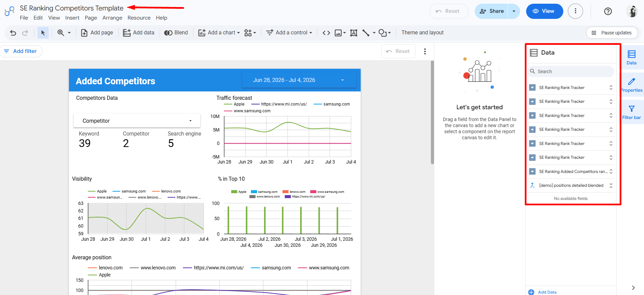Click the zoom magnifier icon
The width and height of the screenshot is (644, 295).
coord(61,33)
